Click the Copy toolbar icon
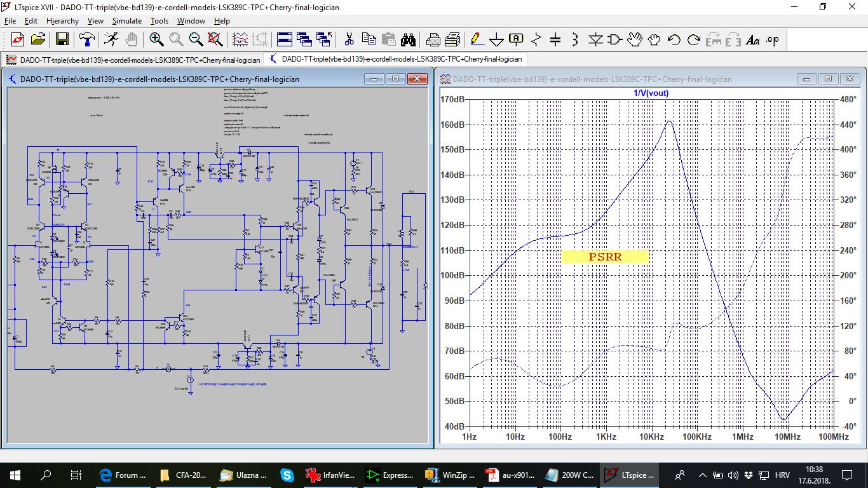Screen dimensions: 868x488 point(369,39)
